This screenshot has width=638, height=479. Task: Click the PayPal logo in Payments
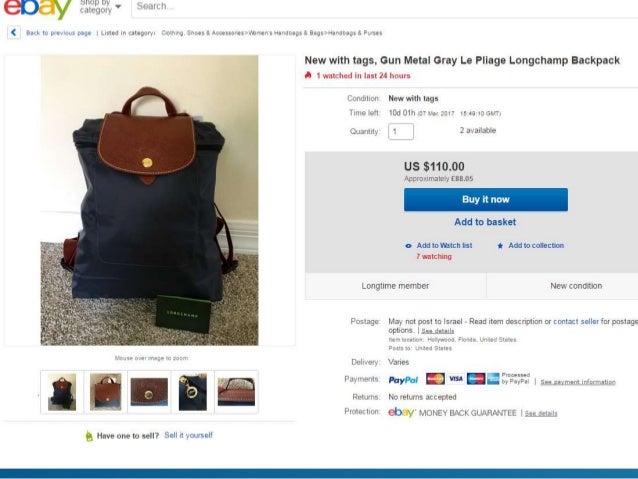[x=403, y=380]
